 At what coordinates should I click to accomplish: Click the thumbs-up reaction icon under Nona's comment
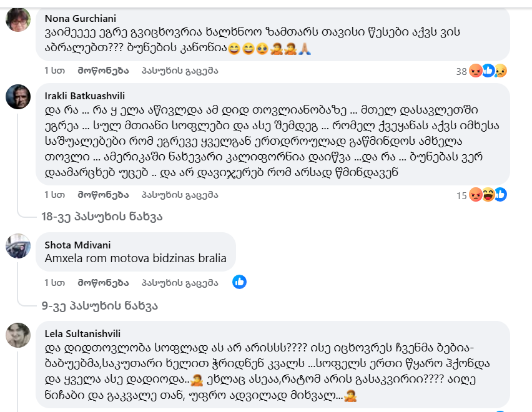tap(488, 71)
